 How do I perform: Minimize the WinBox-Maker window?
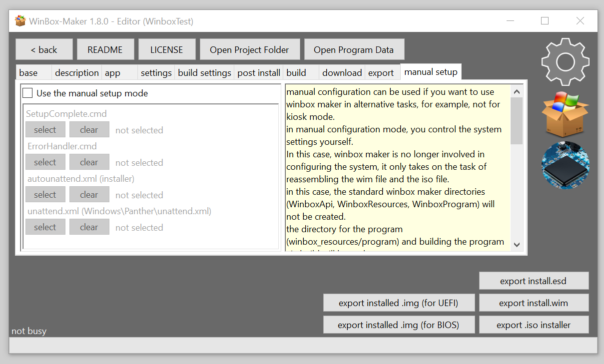tap(510, 21)
